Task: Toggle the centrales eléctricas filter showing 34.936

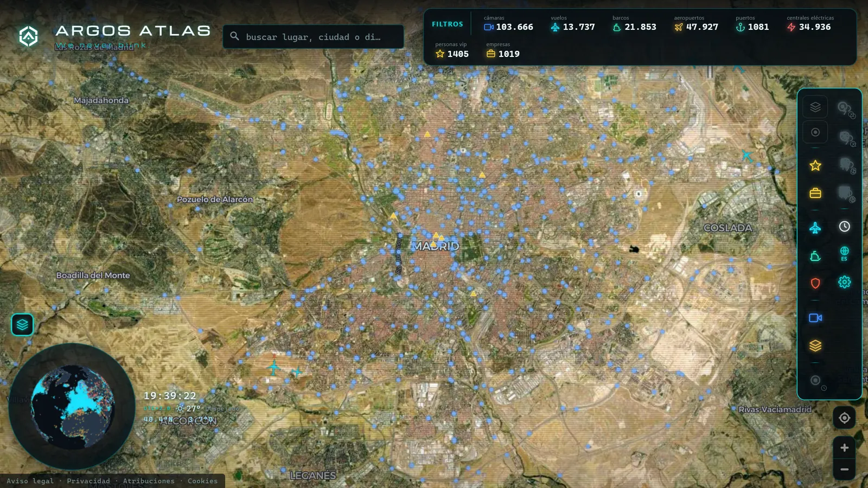Action: click(810, 23)
